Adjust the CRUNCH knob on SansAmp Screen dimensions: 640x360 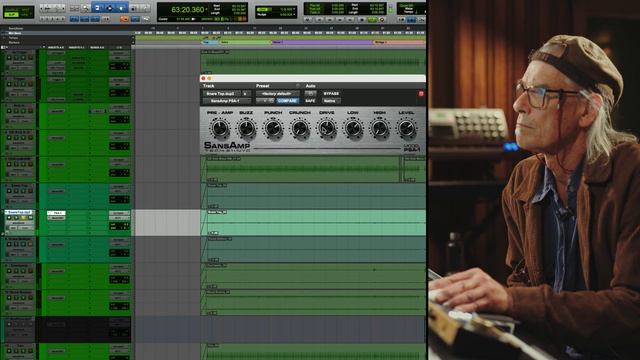coord(300,129)
